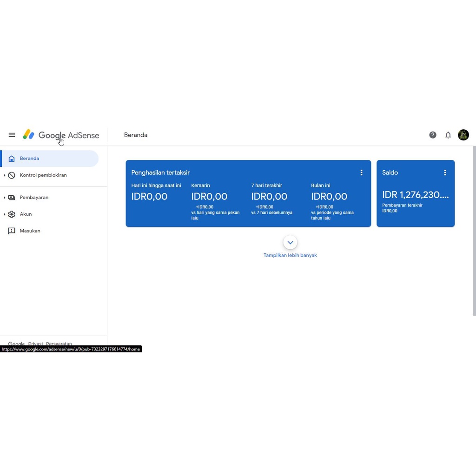Select the Pembayaran payments card icon
Image resolution: width=476 pixels, height=476 pixels.
pyautogui.click(x=11, y=197)
